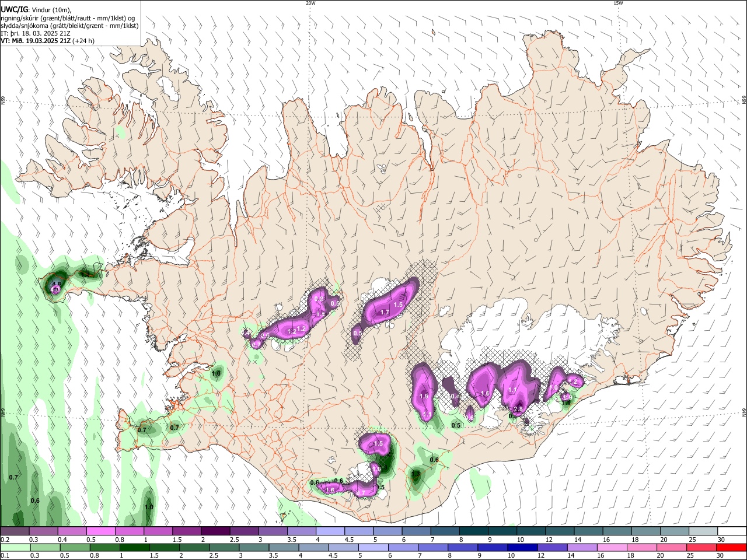The width and height of the screenshot is (747, 560).
Task: Click the 'VT: Mið. 19.03.2025 21Z (+24 h)' line
Action: 47,41
